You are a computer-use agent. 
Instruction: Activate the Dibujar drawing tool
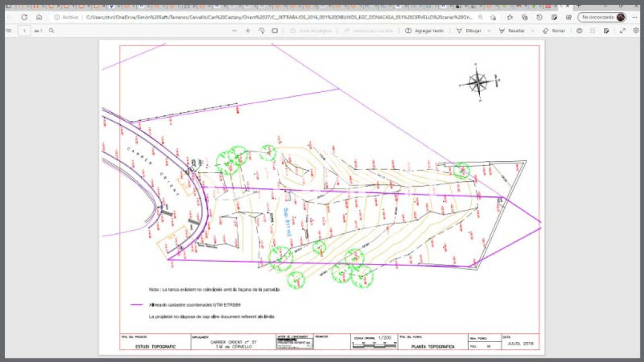pos(469,31)
